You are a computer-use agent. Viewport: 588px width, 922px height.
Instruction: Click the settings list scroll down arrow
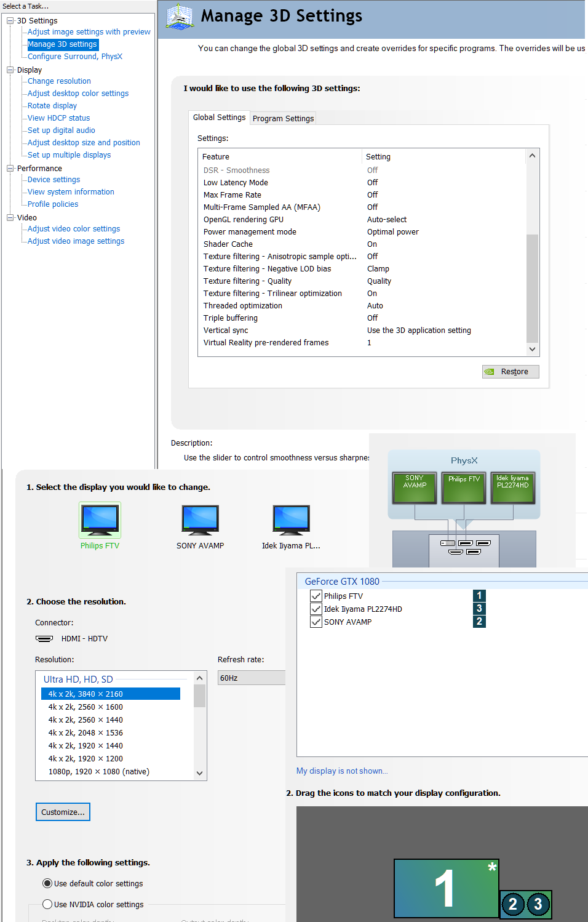(x=533, y=349)
